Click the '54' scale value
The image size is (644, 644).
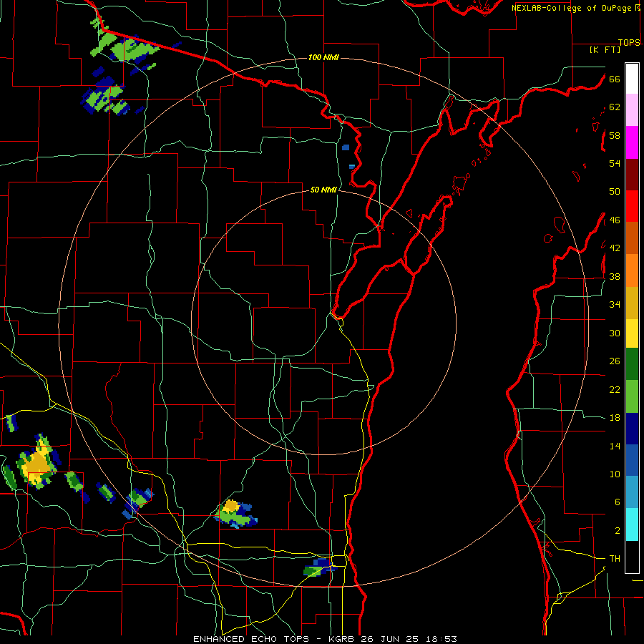[615, 163]
